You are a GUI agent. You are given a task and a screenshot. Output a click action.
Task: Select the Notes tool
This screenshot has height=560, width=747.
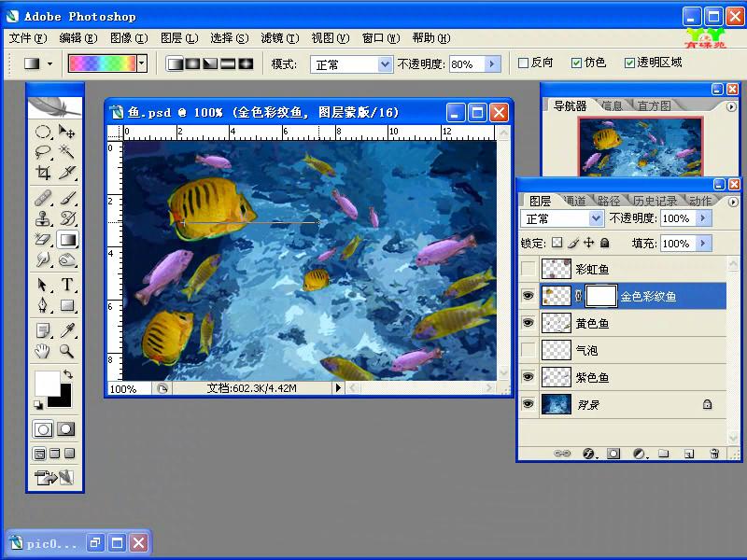[43, 330]
